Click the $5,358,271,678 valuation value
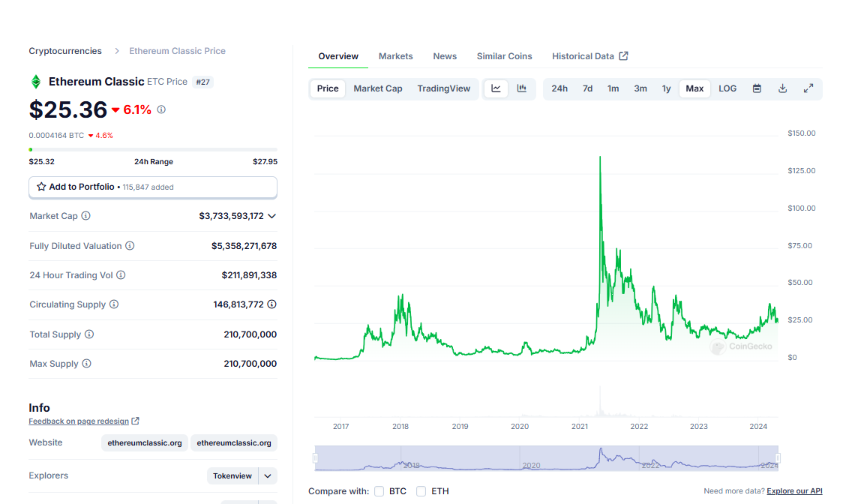The image size is (849, 504). pyautogui.click(x=244, y=246)
